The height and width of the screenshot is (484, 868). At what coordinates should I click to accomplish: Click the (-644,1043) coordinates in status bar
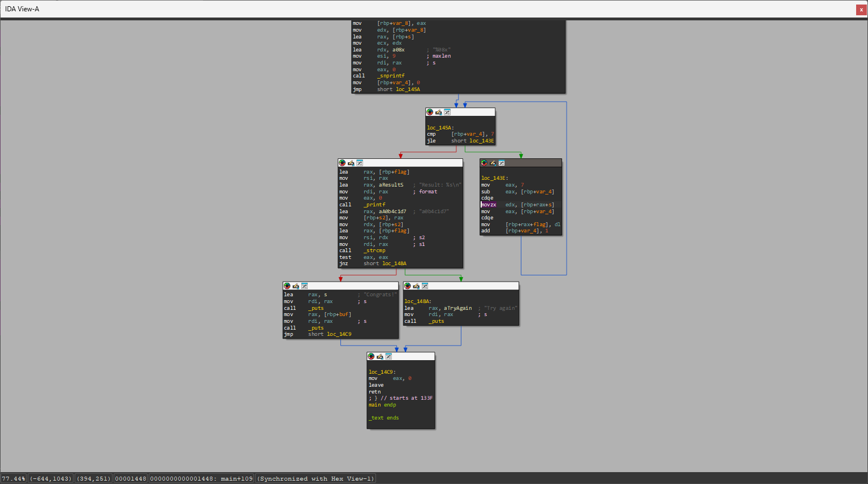[x=51, y=478]
